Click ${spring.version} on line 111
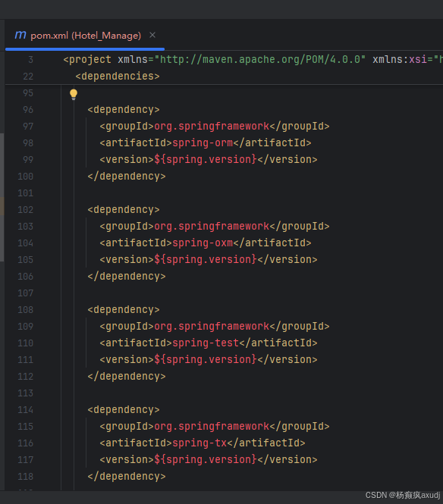443x504 pixels. pos(206,359)
